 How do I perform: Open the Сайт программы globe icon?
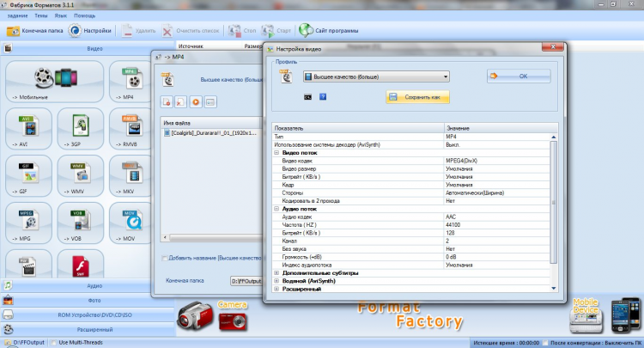(x=306, y=30)
